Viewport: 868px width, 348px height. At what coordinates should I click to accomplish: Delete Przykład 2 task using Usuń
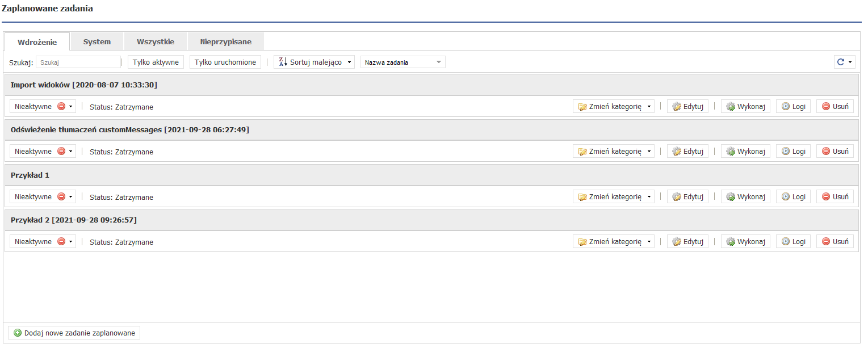click(x=835, y=242)
